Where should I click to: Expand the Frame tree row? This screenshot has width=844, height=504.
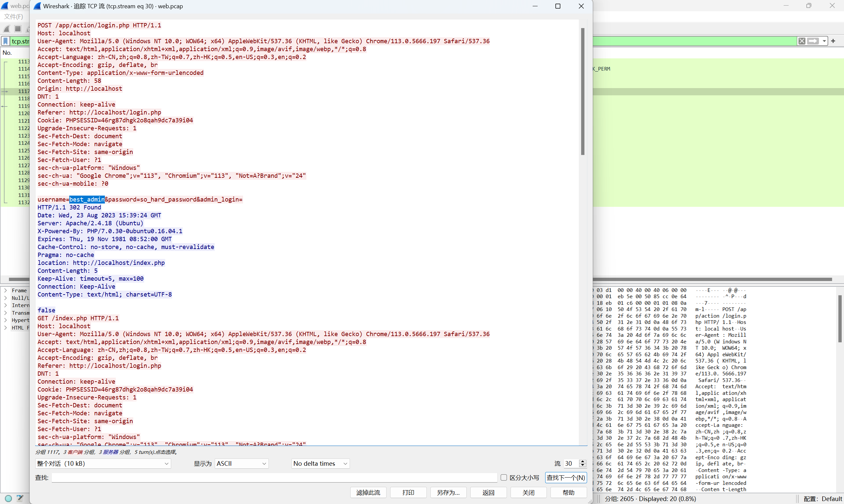[x=5, y=290]
